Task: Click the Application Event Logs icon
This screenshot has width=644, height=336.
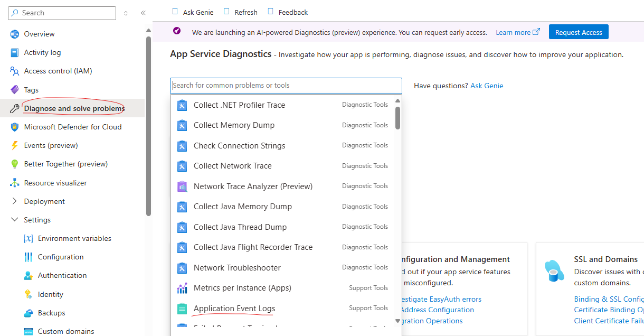Action: 182,309
